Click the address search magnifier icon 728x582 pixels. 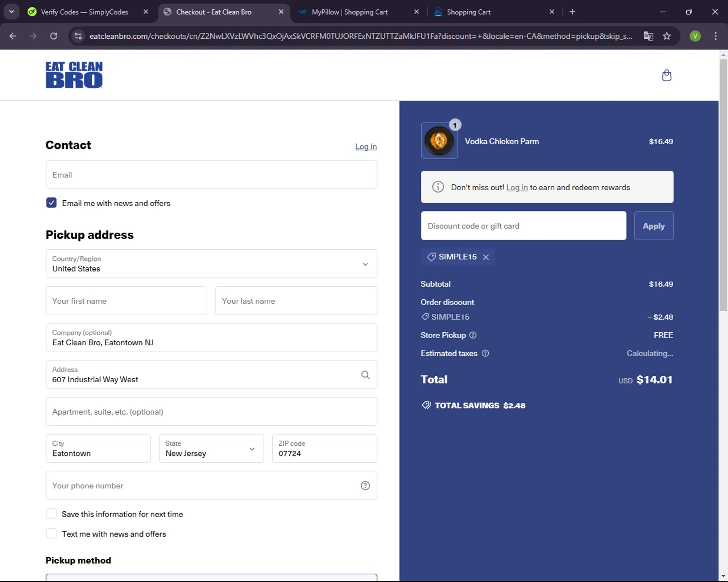point(365,375)
